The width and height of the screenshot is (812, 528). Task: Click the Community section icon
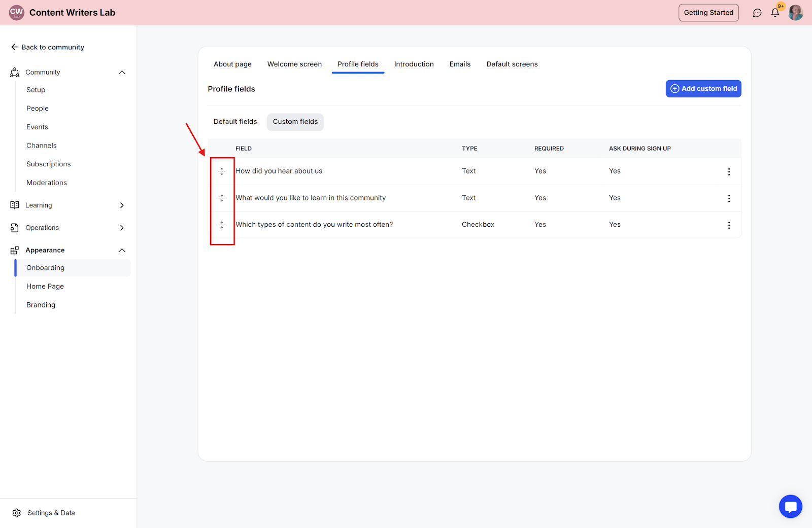click(15, 73)
